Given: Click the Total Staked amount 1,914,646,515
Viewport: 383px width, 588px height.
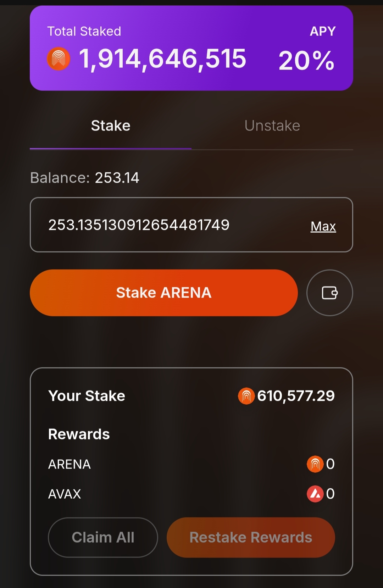Looking at the screenshot, I should [x=162, y=59].
